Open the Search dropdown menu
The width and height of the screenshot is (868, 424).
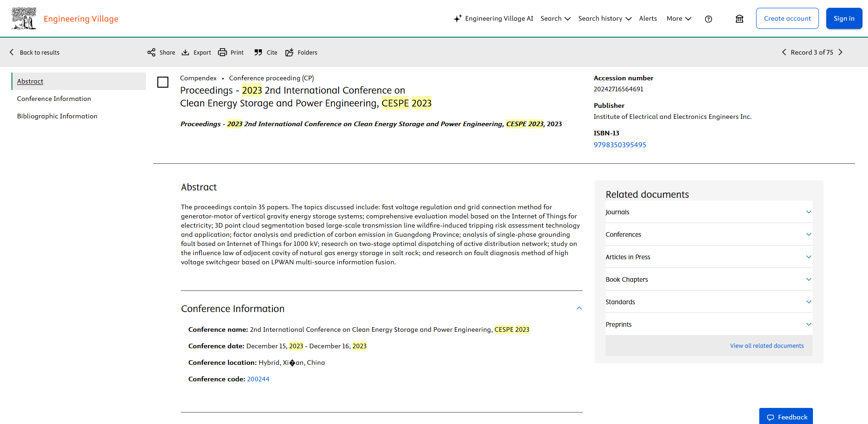[x=556, y=18]
